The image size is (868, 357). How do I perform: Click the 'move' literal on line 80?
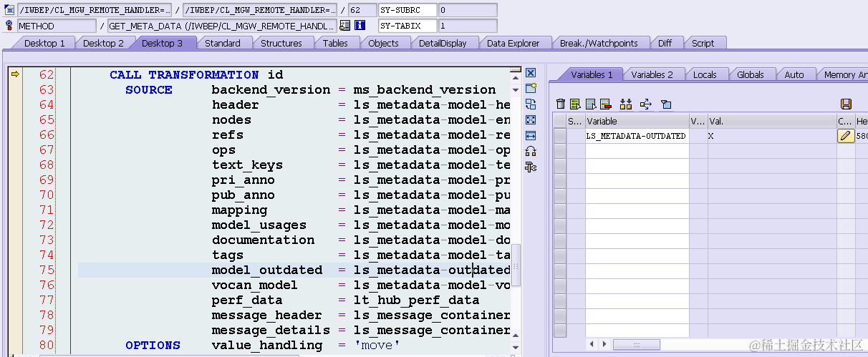[x=377, y=345]
